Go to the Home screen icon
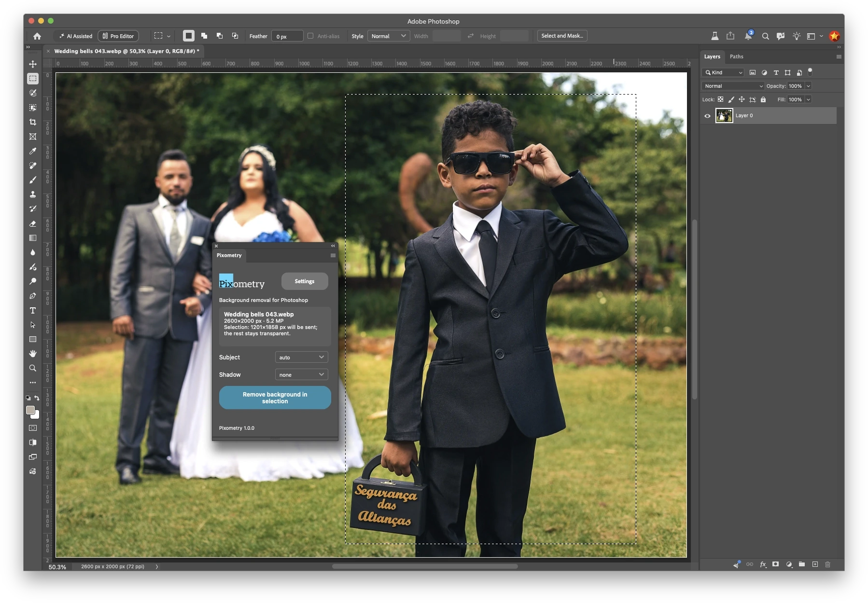Image resolution: width=868 pixels, height=603 pixels. [x=37, y=36]
